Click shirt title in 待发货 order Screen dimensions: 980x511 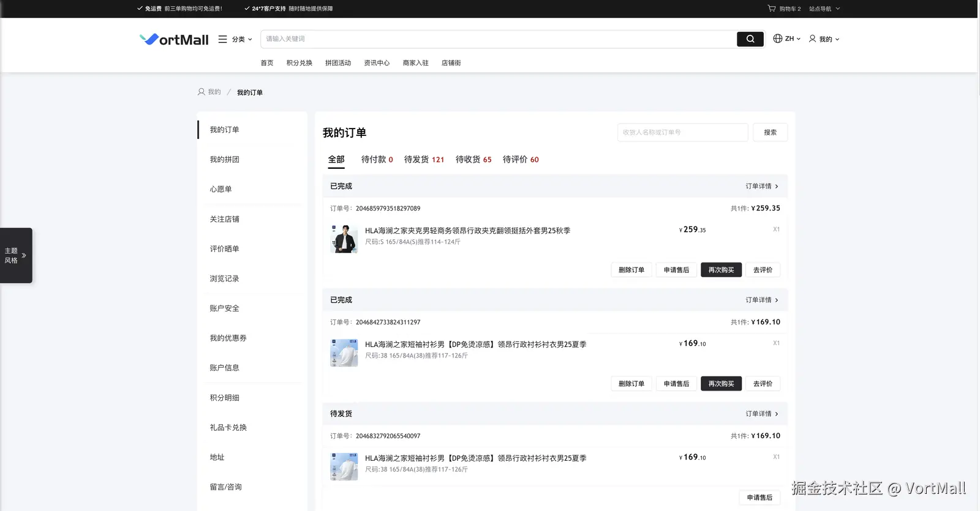pyautogui.click(x=476, y=458)
